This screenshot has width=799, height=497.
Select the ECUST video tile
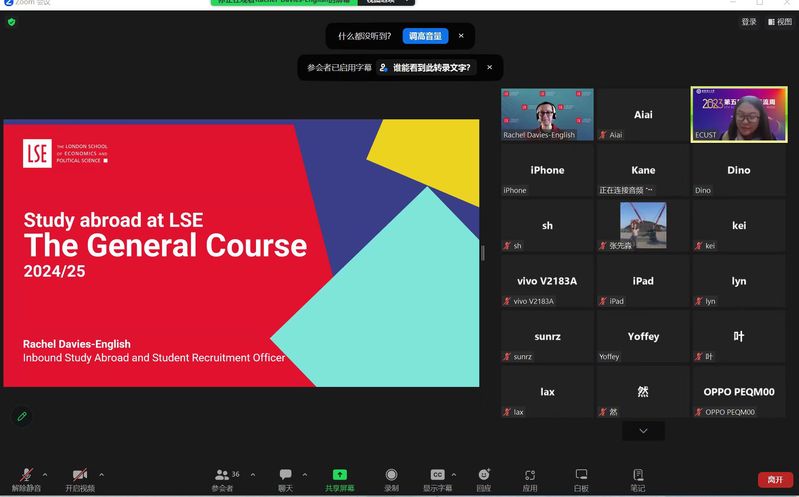pyautogui.click(x=739, y=114)
